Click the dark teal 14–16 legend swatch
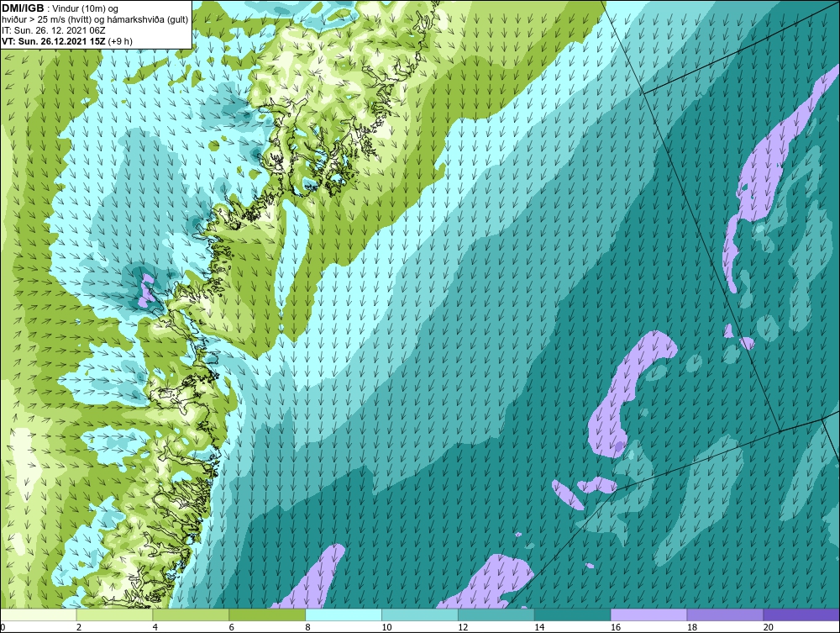The image size is (840, 633). (572, 615)
